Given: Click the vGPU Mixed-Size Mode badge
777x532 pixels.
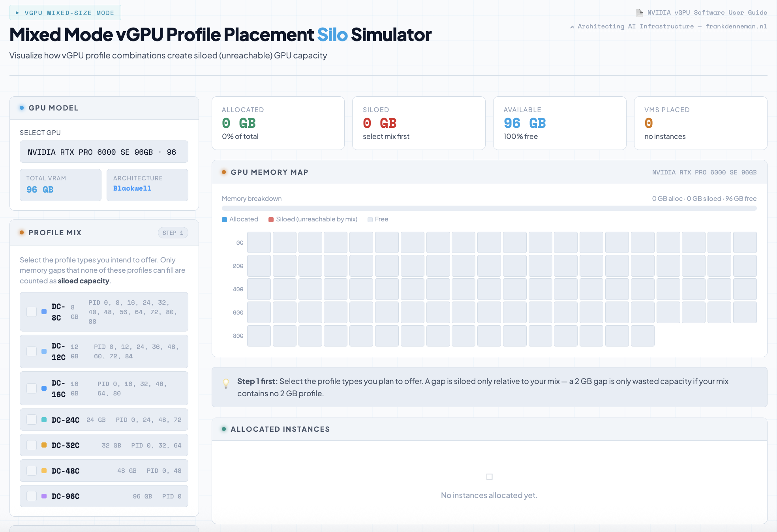Looking at the screenshot, I should coord(65,13).
